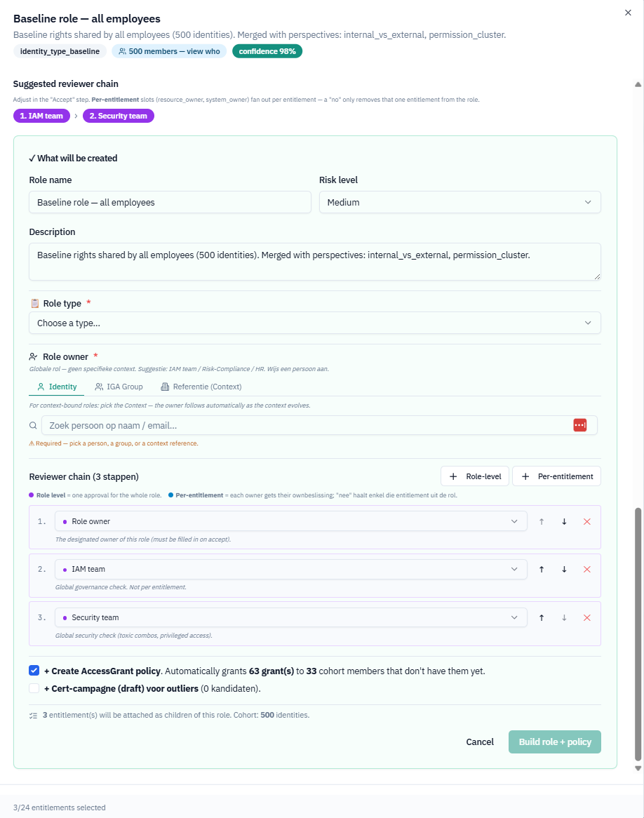Viewport: 644px width, 818px height.
Task: Expand the Security team reviewer dropdown
Action: 290,617
